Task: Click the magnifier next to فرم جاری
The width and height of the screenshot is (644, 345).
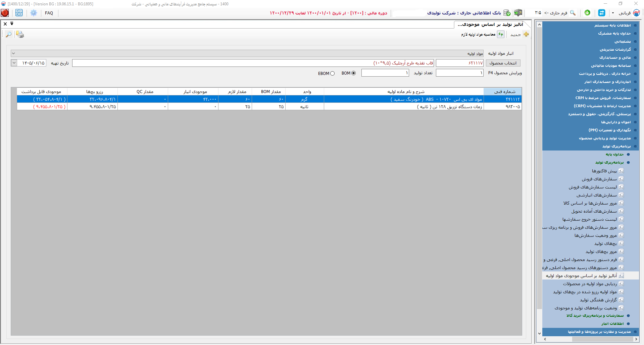Action: coord(573,13)
